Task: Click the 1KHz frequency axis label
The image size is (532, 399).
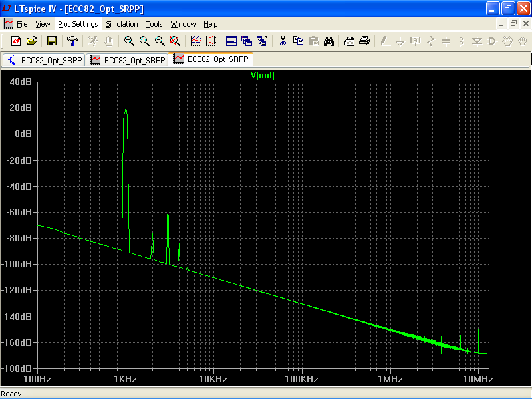Action: pyautogui.click(x=125, y=379)
